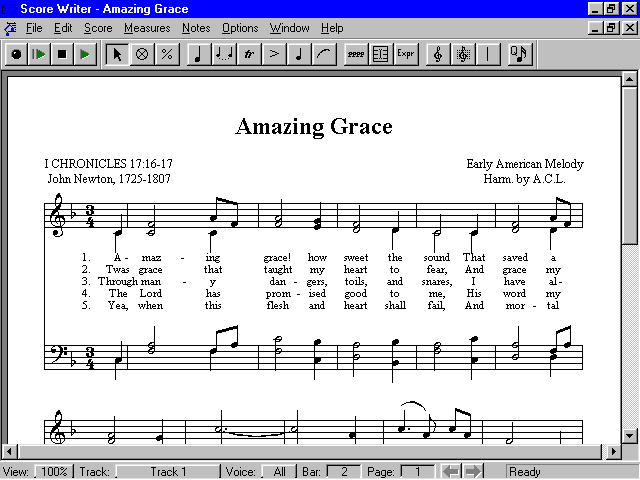This screenshot has width=640, height=480.
Task: Click 'Harm. by A.C.L.' text
Action: pos(524,179)
